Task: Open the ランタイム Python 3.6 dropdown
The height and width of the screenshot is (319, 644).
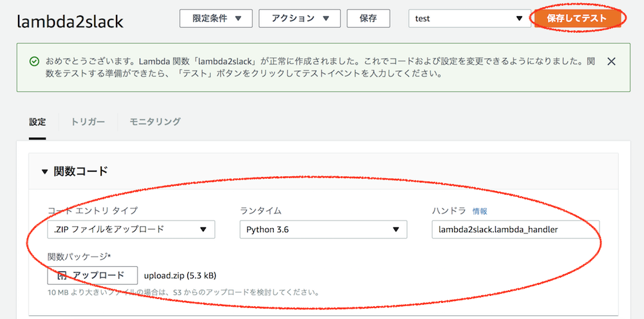Action: click(323, 229)
